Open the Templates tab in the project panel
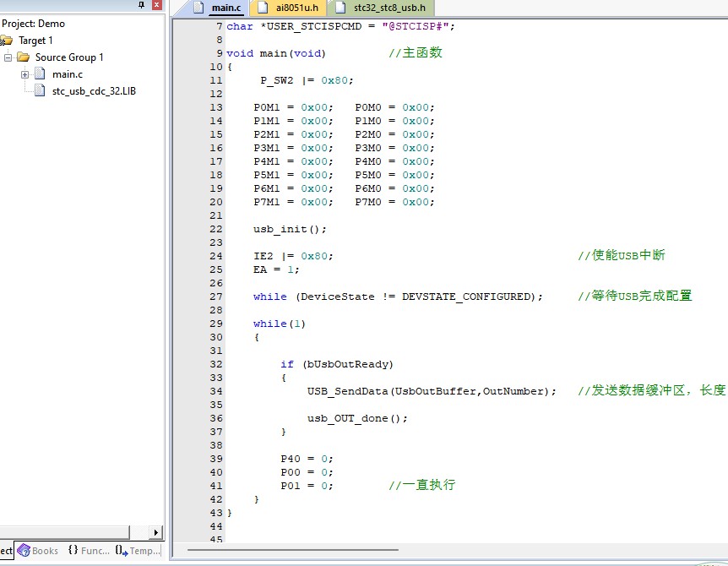This screenshot has height=566, width=728. 138,551
